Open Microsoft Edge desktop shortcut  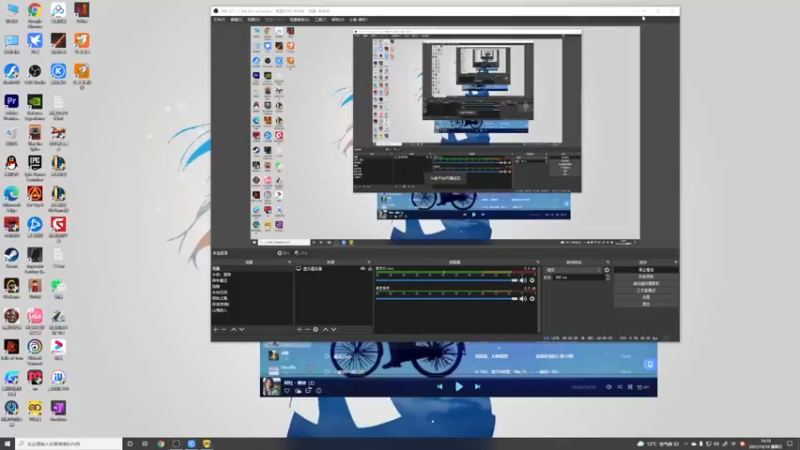point(11,198)
